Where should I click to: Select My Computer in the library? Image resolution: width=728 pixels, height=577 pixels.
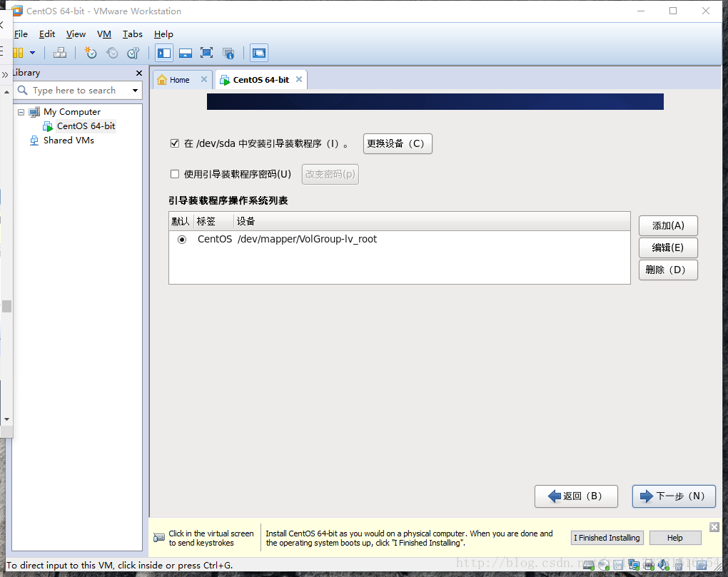pos(72,112)
